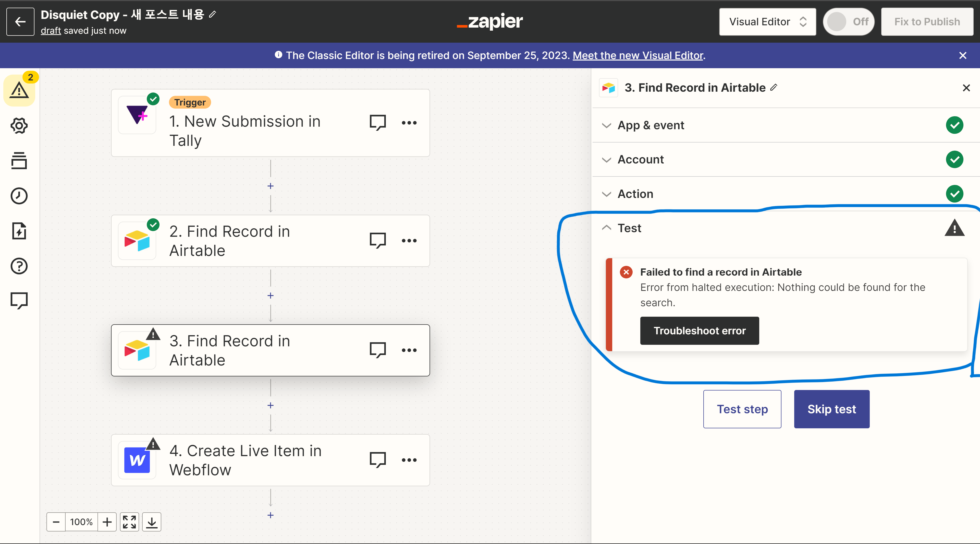This screenshot has height=544, width=980.
Task: Fit the canvas to view
Action: 129,522
